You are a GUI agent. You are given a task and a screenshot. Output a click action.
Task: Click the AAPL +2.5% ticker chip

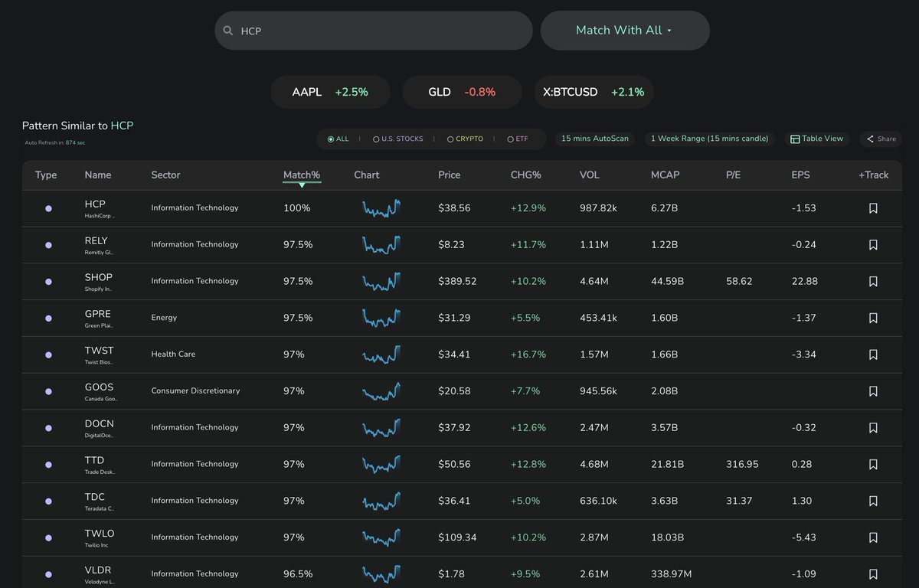(x=330, y=92)
